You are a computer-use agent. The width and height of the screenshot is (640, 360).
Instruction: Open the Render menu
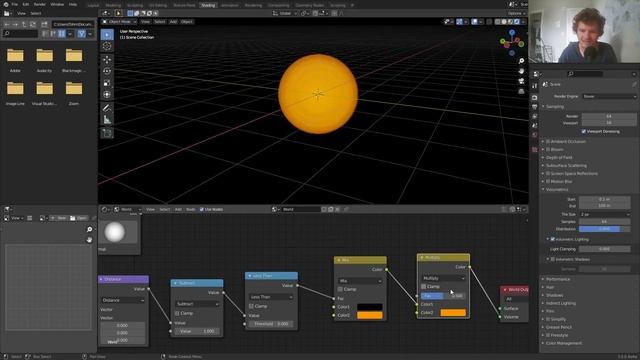(x=40, y=4)
